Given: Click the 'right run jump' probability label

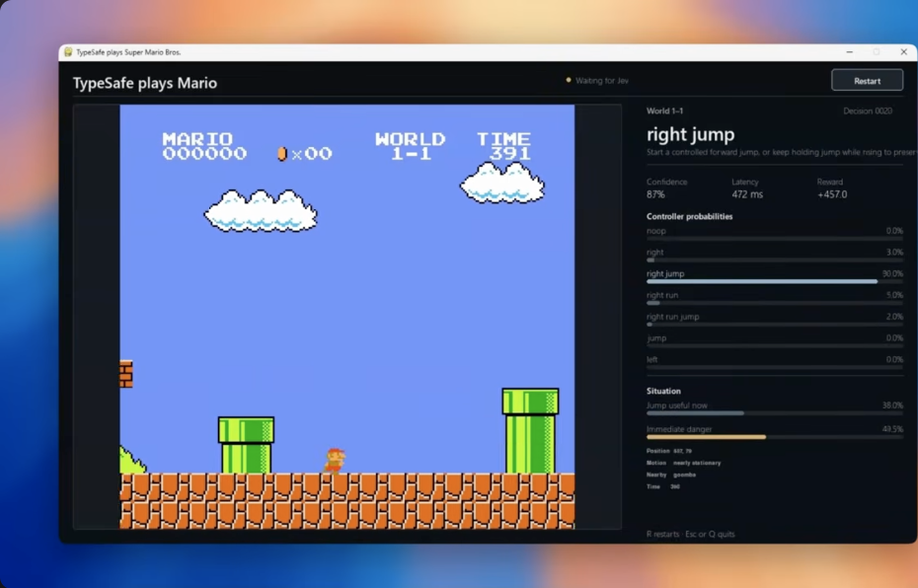Looking at the screenshot, I should click(672, 317).
